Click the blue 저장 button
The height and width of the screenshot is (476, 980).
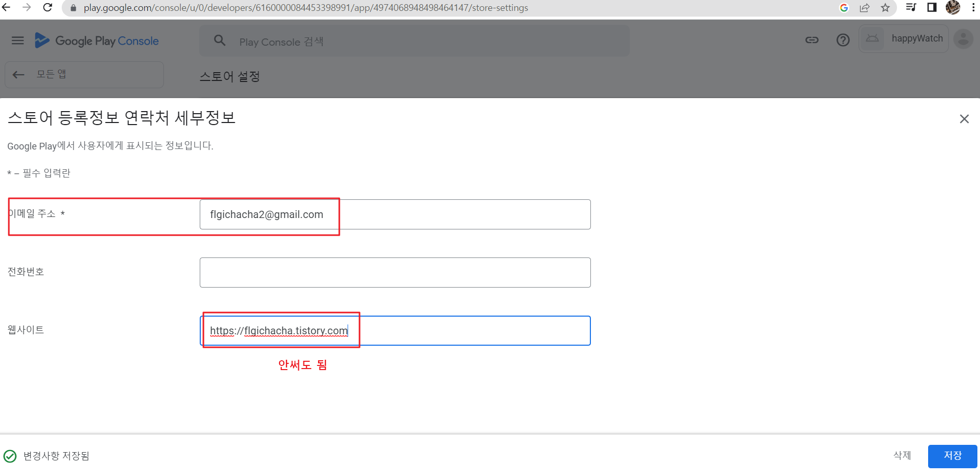[x=953, y=456]
